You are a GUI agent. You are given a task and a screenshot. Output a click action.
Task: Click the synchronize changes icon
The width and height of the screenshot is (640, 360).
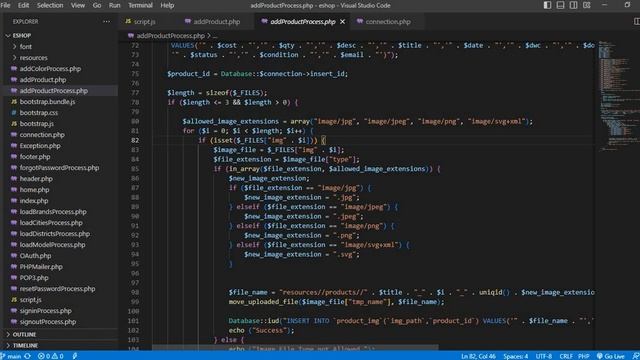[27, 356]
